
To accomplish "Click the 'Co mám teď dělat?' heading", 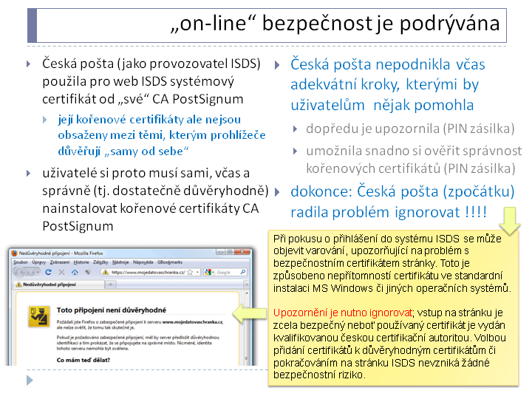I will (83, 360).
